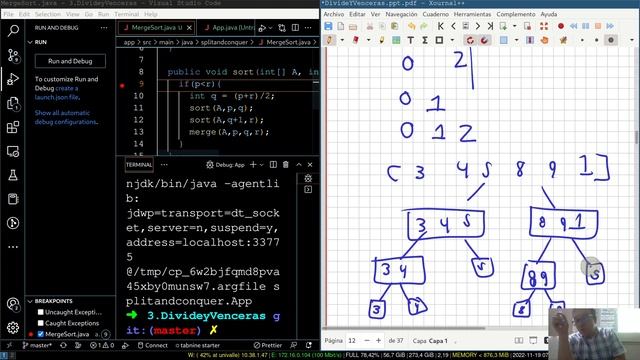Select TERMINAL panel tab
Image resolution: width=640 pixels, height=360 pixels.
click(139, 164)
